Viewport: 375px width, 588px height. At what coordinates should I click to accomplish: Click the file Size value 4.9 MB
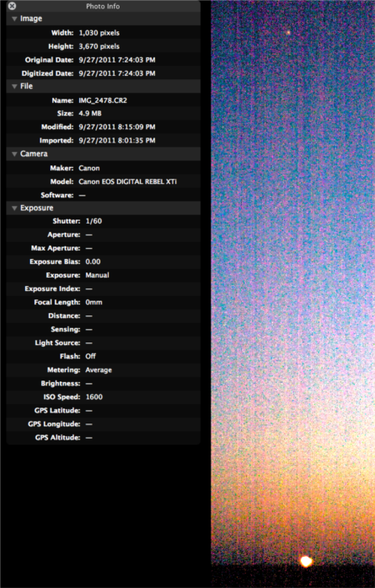click(90, 113)
